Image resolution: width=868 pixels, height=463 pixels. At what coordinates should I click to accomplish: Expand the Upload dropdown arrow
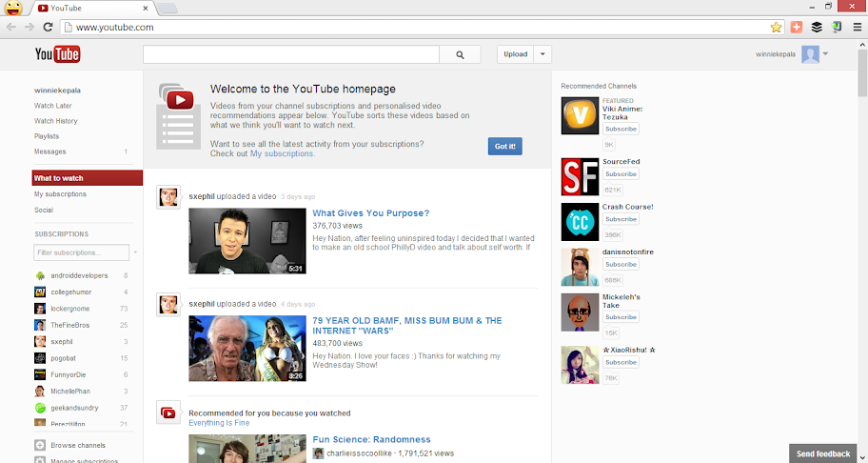pyautogui.click(x=542, y=54)
